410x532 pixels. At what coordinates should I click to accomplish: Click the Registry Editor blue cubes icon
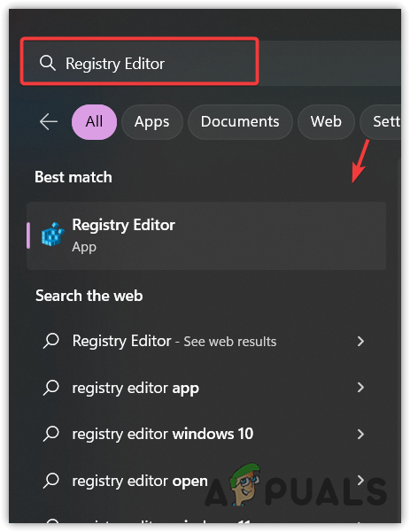click(52, 235)
